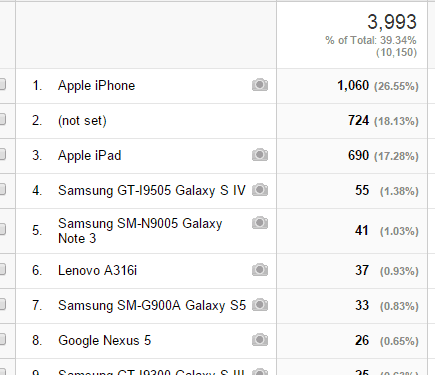The width and height of the screenshot is (435, 375).
Task: Click camera icon beside Lenovo A316i
Action: coord(260,270)
